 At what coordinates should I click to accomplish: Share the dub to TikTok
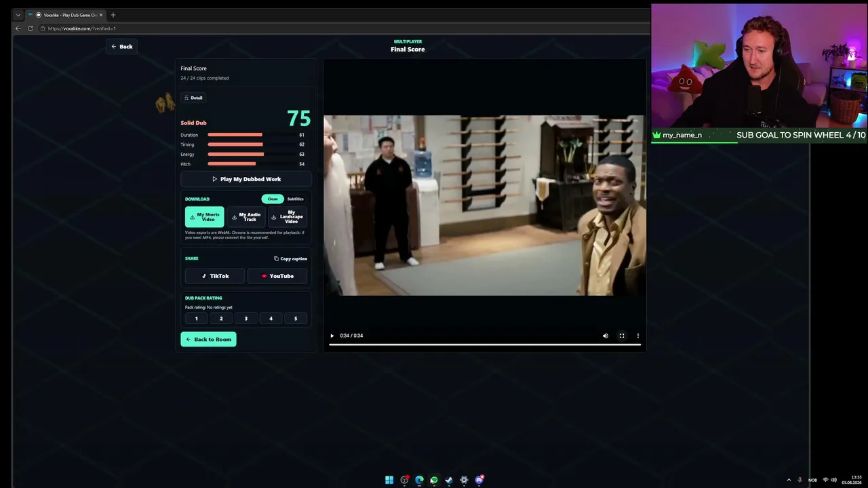pyautogui.click(x=215, y=276)
